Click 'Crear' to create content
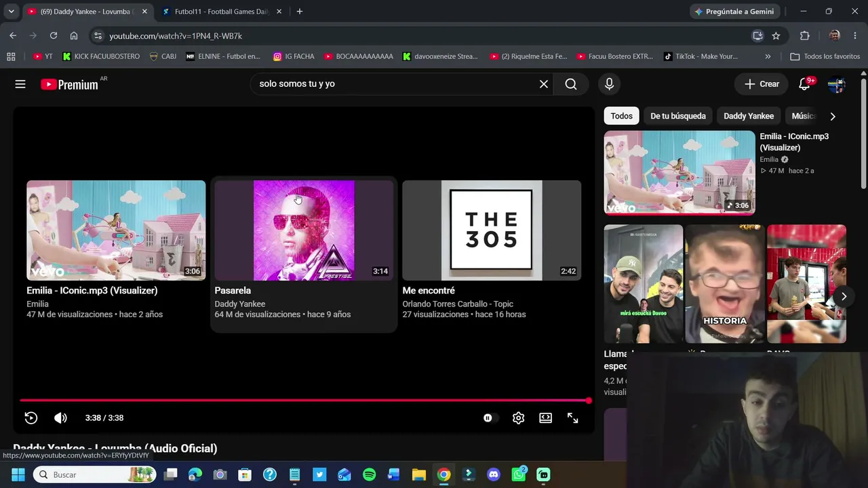 (x=762, y=84)
